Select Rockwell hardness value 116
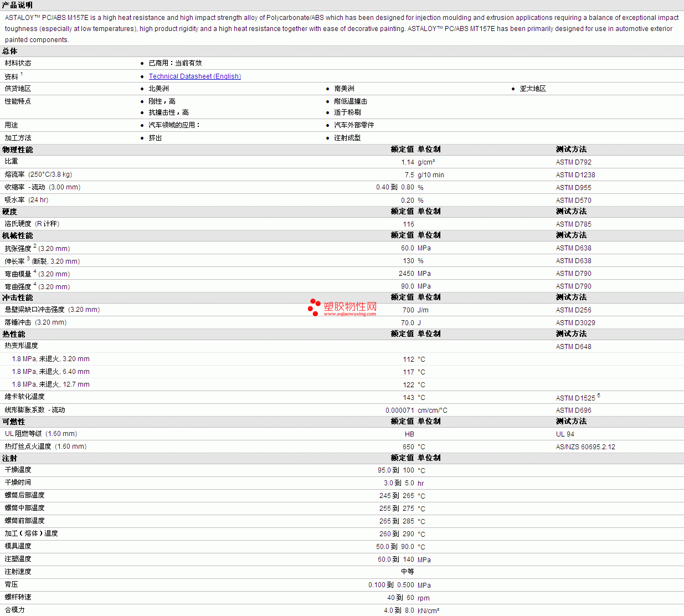 point(409,224)
